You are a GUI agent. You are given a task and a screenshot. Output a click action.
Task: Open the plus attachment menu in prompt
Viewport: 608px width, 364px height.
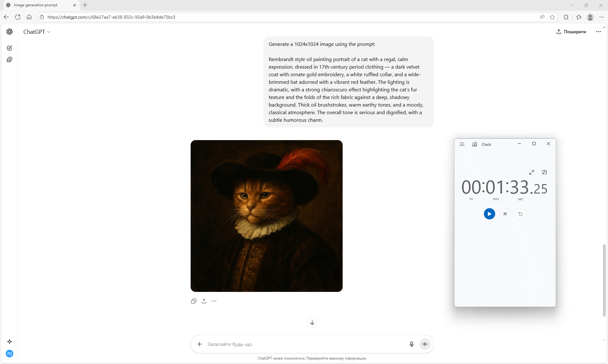199,344
